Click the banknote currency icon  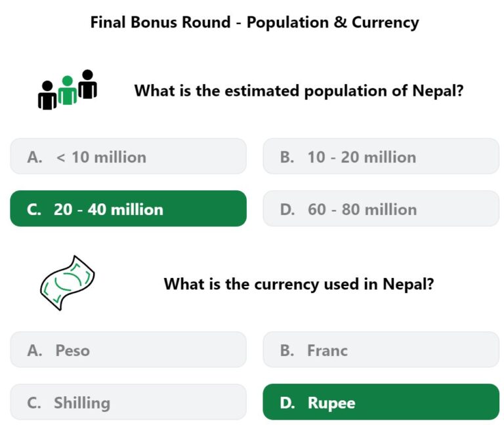point(68,283)
